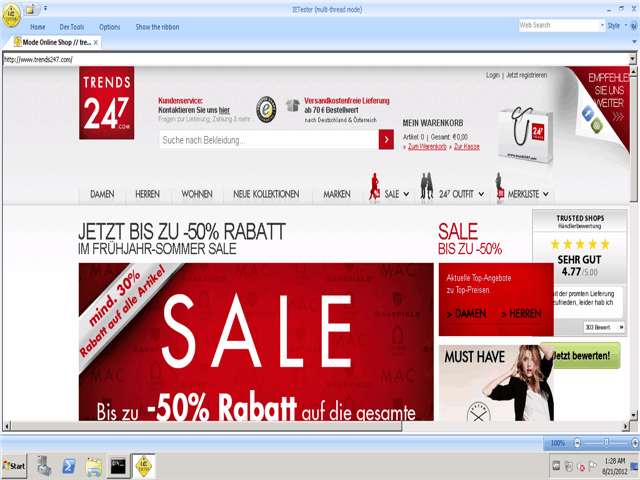Click the Facebook share icon

588,113
